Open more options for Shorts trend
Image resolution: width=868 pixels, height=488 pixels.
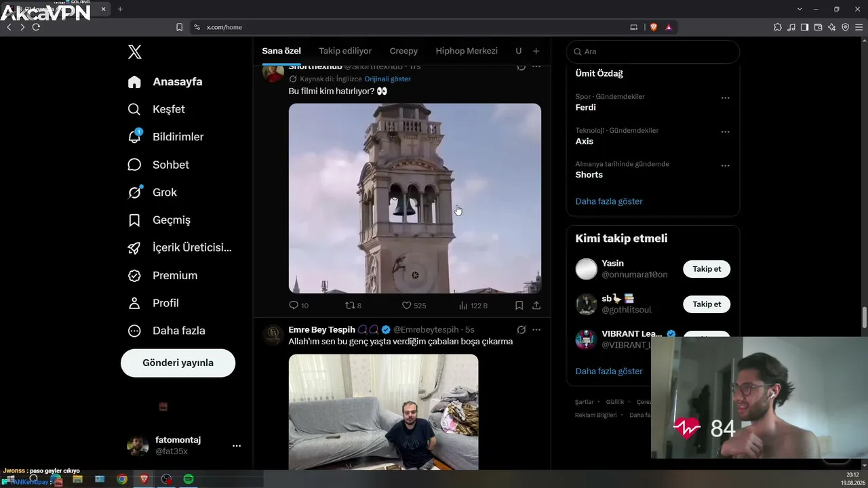725,165
